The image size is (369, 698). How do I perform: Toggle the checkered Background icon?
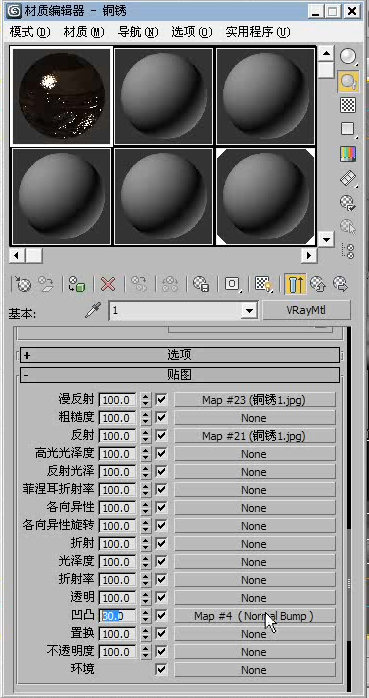point(348,105)
